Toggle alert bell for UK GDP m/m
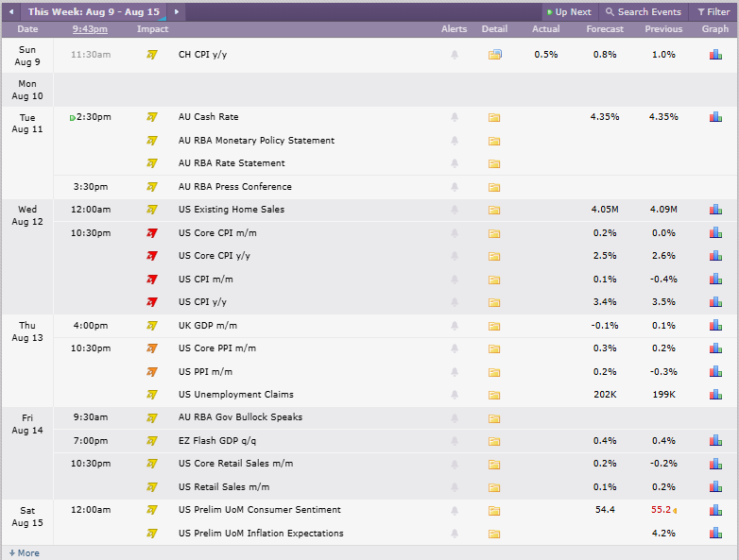 (455, 326)
